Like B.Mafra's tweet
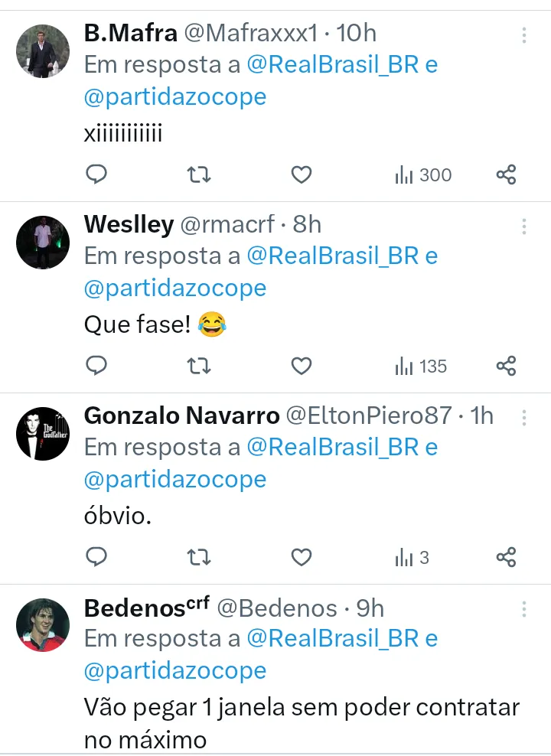 pos(302,175)
